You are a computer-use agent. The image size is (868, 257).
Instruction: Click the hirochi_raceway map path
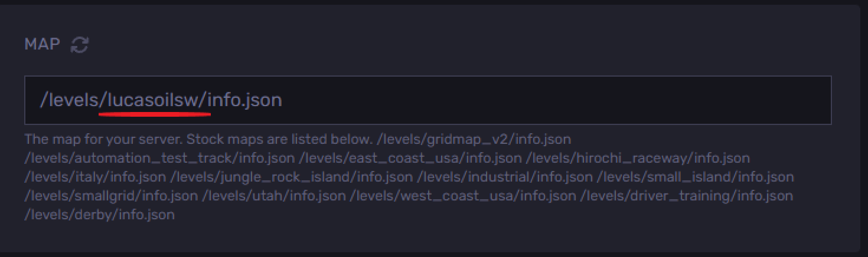(x=638, y=159)
